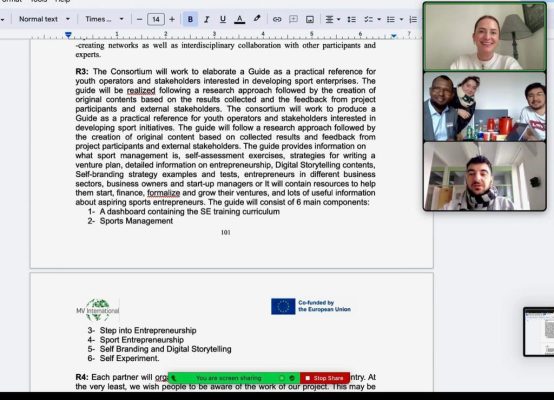Click the Add comment icon
The height and width of the screenshot is (400, 554).
click(293, 19)
